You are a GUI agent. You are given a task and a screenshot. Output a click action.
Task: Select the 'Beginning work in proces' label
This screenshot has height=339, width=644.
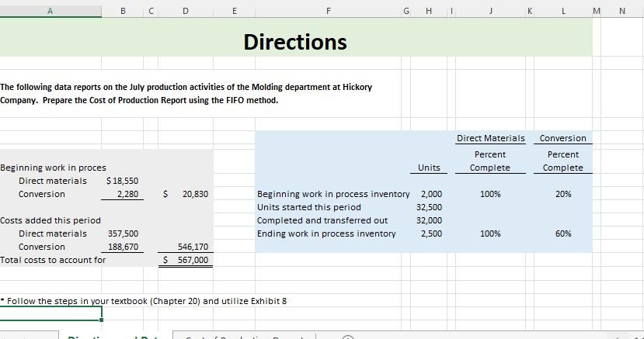coord(53,168)
